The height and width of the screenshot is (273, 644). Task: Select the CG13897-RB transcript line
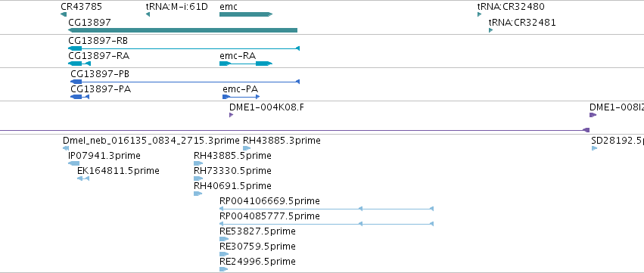coord(184,48)
